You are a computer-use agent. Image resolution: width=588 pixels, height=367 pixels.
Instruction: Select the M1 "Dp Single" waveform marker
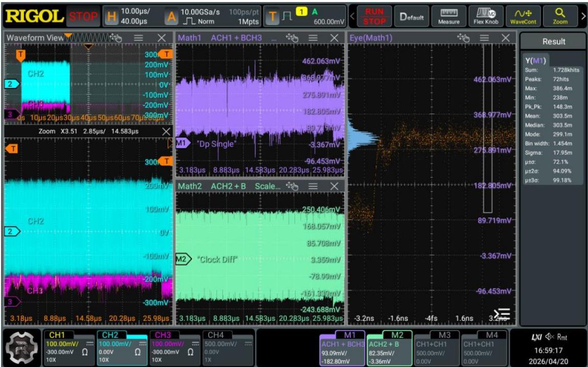click(183, 143)
